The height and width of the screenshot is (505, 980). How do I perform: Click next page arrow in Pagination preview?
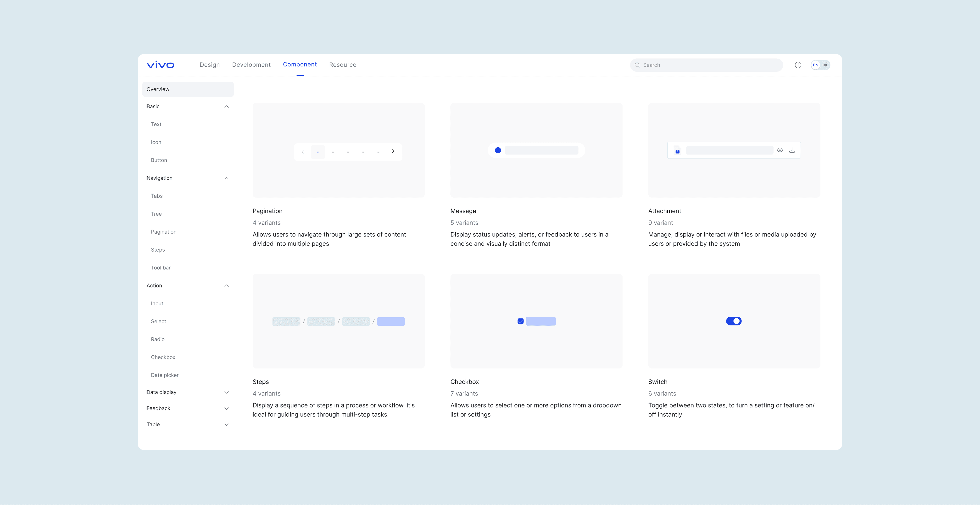[393, 151]
